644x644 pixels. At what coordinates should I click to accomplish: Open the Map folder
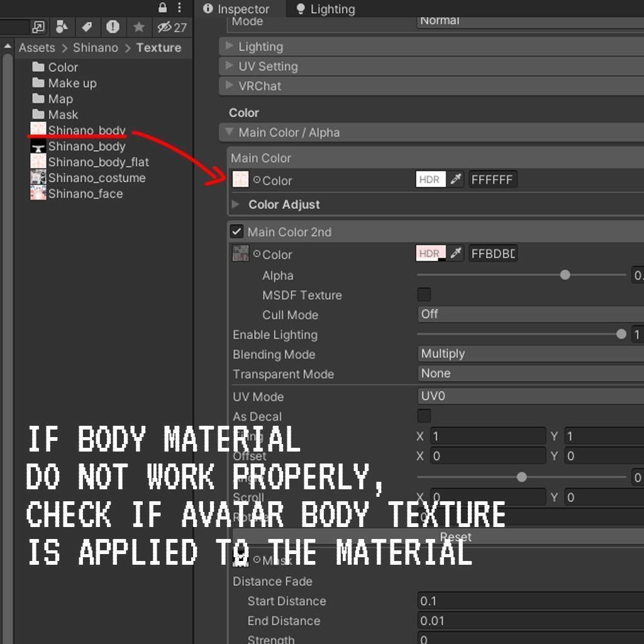pos(53,99)
